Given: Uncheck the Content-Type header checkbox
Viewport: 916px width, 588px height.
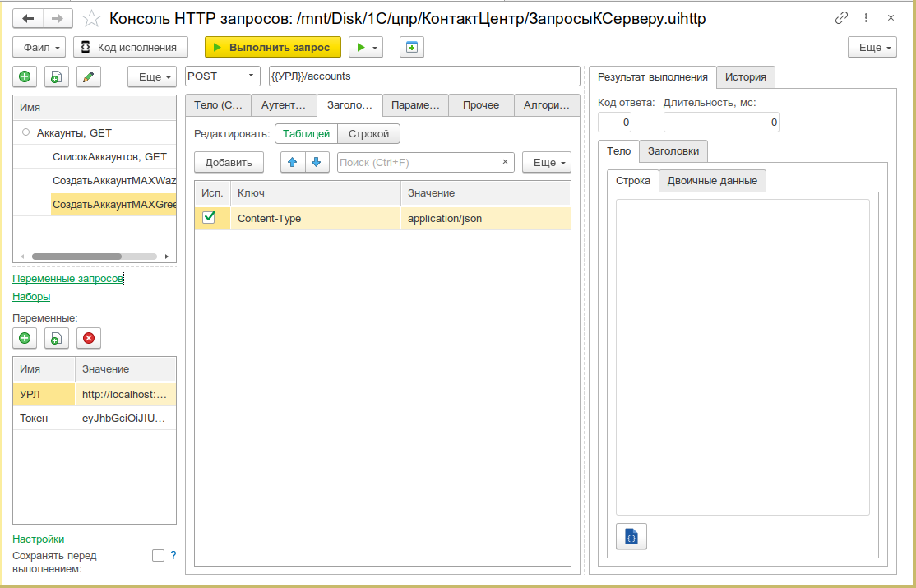Looking at the screenshot, I should pos(209,217).
